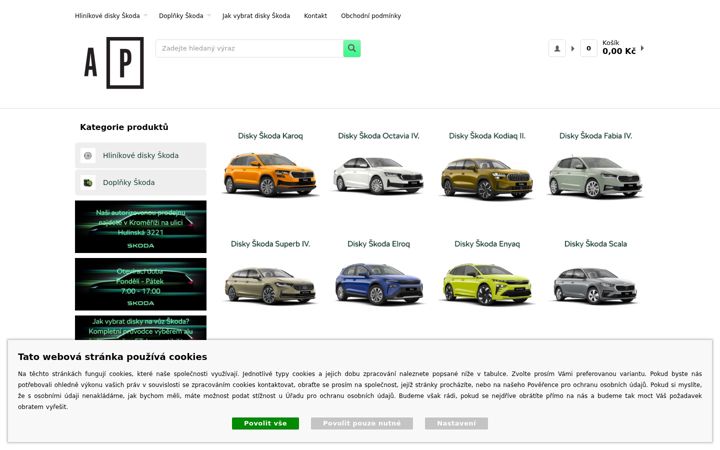Click the lime Enyaq car image
The width and height of the screenshot is (720, 450).
click(x=487, y=284)
